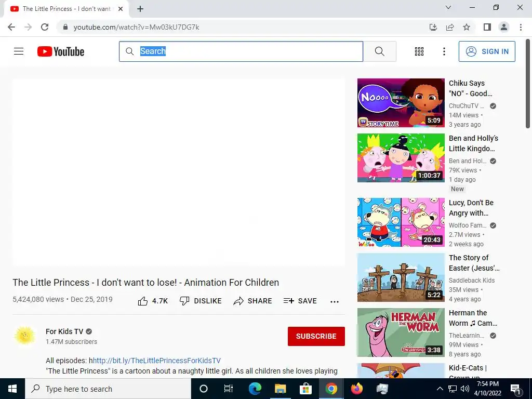Open volume control in system tray

[x=465, y=389]
